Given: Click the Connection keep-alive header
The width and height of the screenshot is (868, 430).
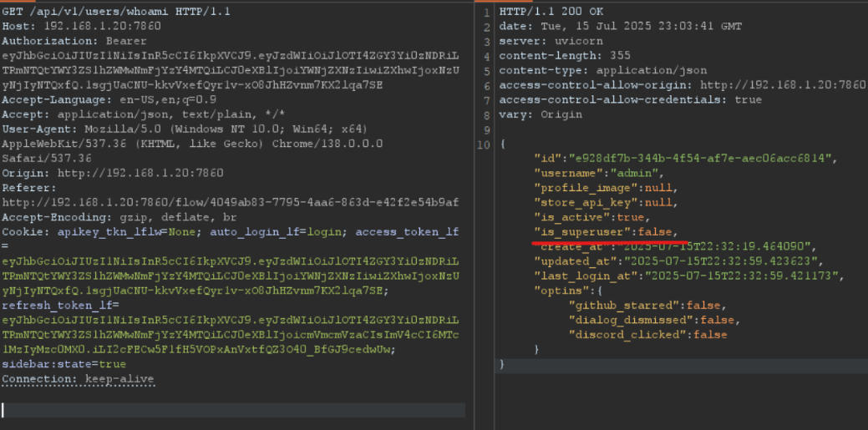Looking at the screenshot, I should coord(78,379).
